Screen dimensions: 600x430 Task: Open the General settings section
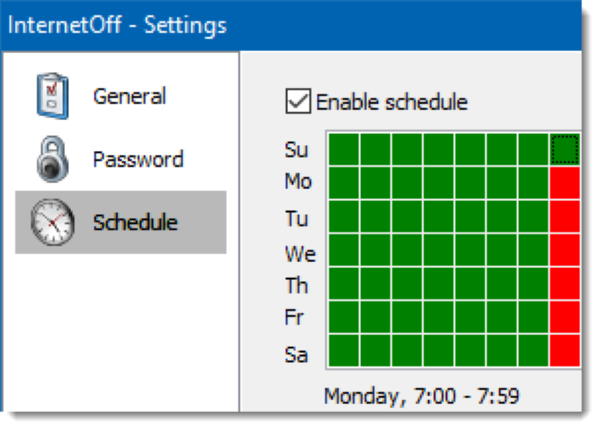tap(129, 97)
